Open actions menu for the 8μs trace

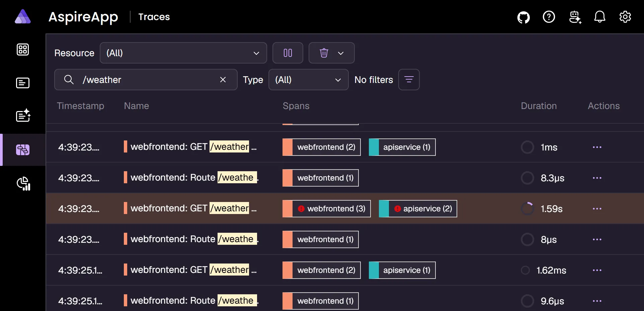597,239
